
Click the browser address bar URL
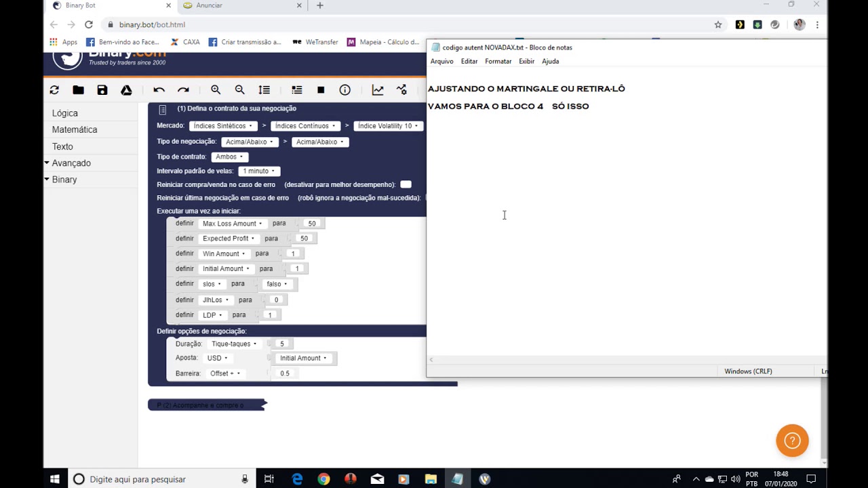point(152,24)
